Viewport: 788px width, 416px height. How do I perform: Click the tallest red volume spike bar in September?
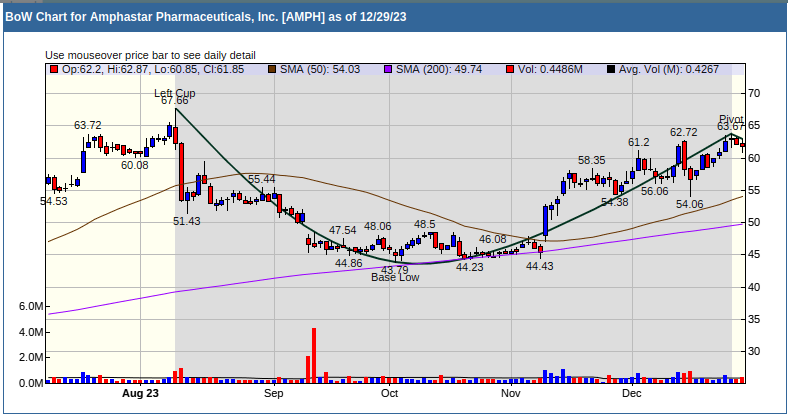point(314,356)
